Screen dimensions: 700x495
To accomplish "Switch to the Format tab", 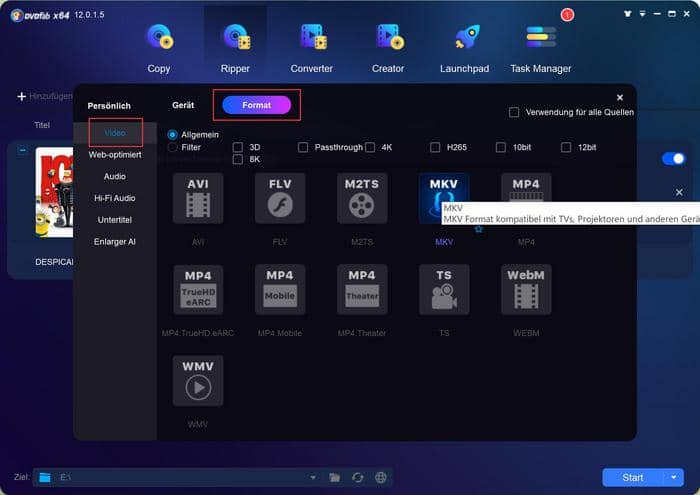I will click(x=257, y=105).
